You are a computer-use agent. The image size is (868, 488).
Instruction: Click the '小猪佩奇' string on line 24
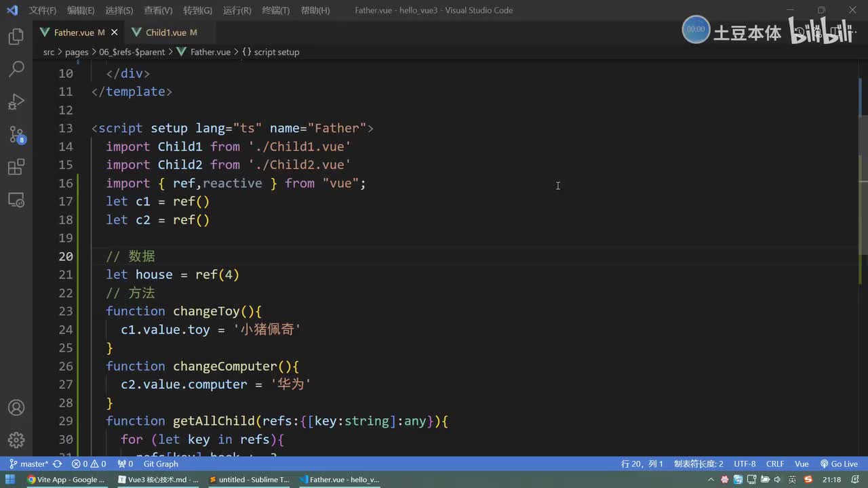(267, 329)
